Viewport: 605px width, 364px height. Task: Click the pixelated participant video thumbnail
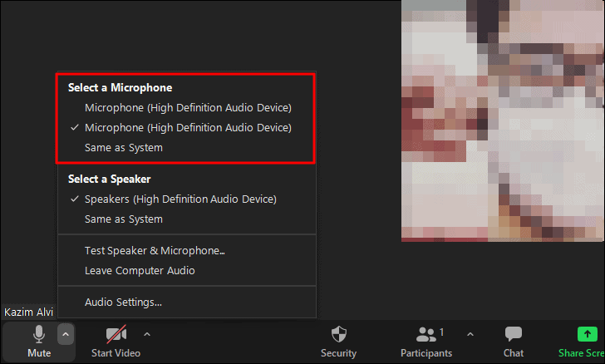(x=502, y=121)
